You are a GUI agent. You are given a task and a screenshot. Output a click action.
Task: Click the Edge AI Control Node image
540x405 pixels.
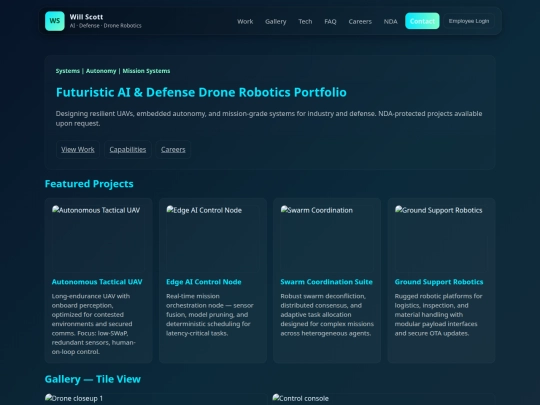coord(213,239)
